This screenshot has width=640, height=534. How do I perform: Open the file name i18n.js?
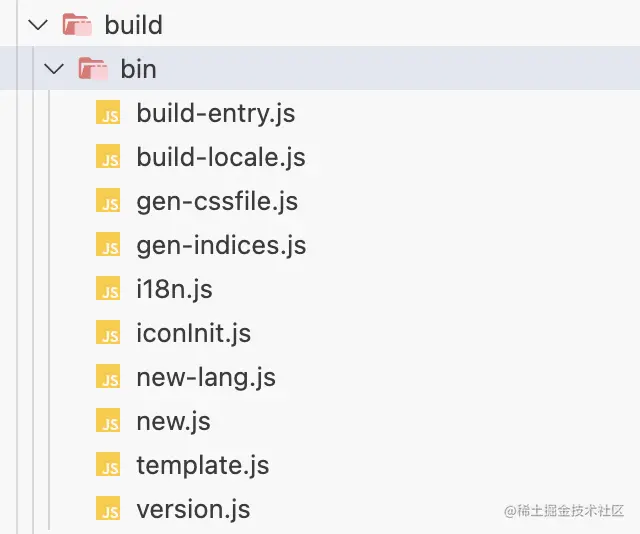point(174,289)
